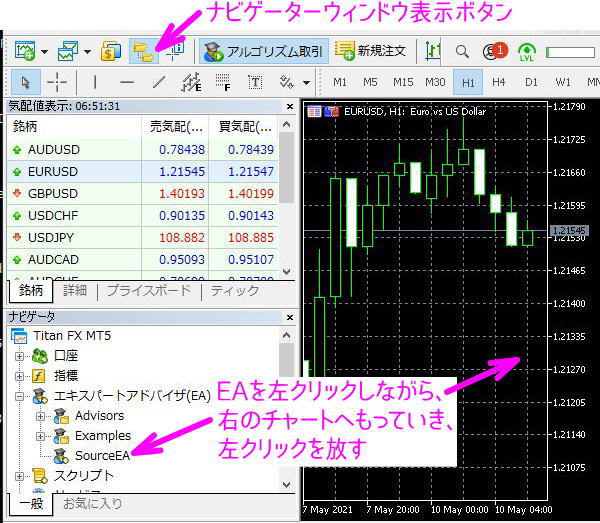The height and width of the screenshot is (523, 600).
Task: Click the Market Watch scrollbar down arrow
Action: point(287,272)
